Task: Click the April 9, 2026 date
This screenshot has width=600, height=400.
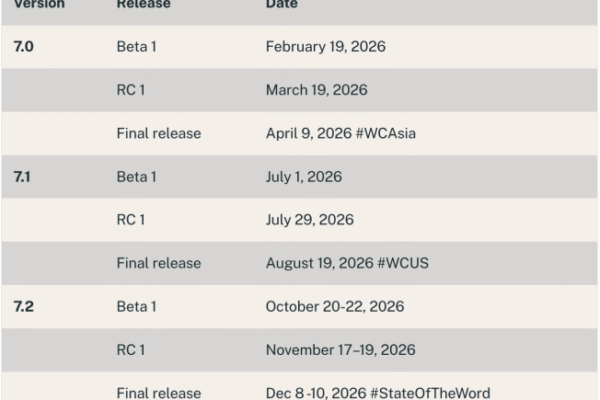Action: click(x=305, y=133)
